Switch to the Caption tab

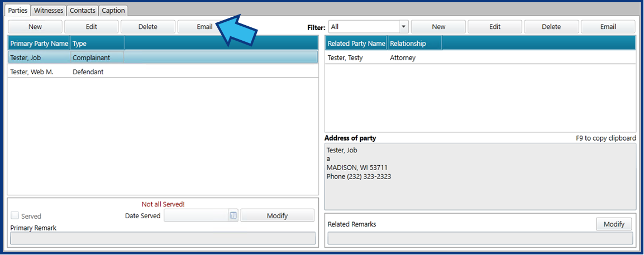[113, 10]
